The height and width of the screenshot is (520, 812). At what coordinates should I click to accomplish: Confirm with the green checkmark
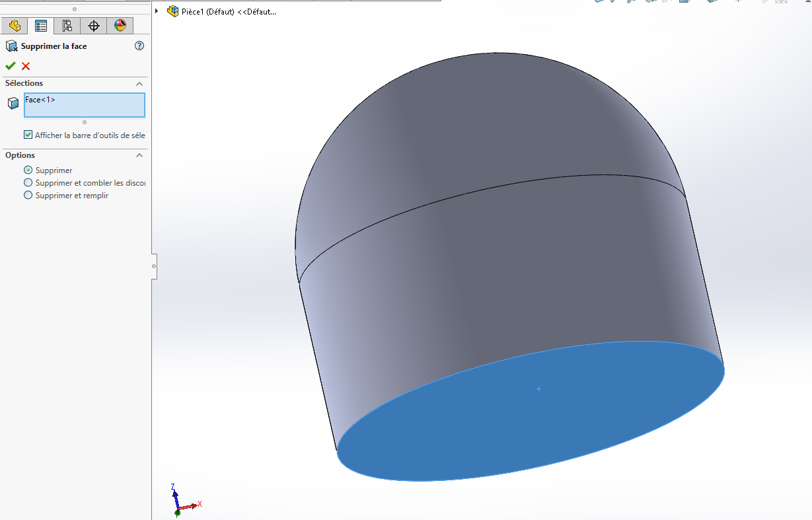[10, 66]
